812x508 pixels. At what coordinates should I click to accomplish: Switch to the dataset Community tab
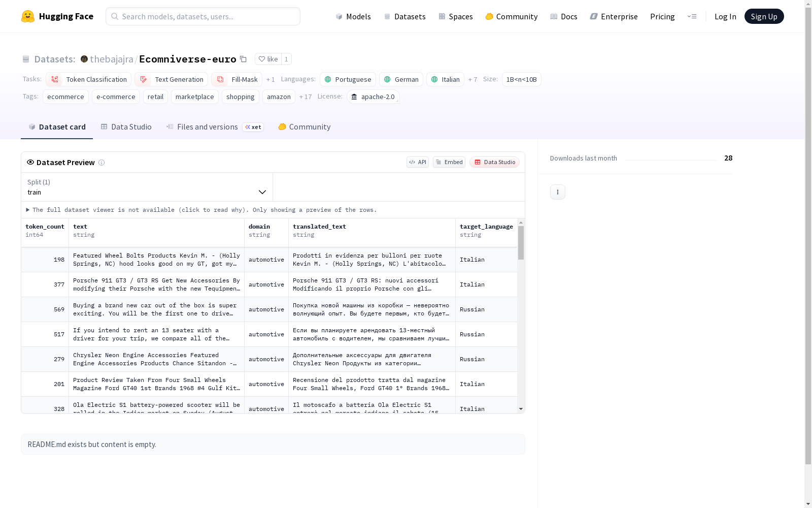pyautogui.click(x=304, y=127)
